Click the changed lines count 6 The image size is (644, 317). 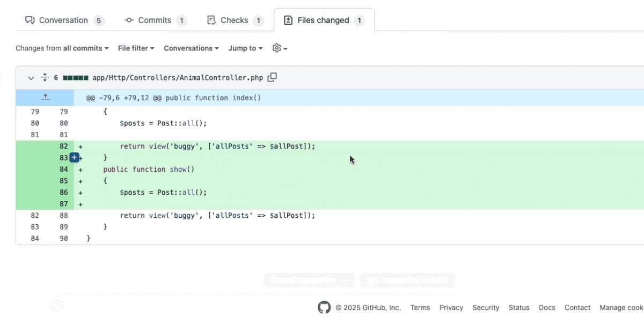coord(56,78)
